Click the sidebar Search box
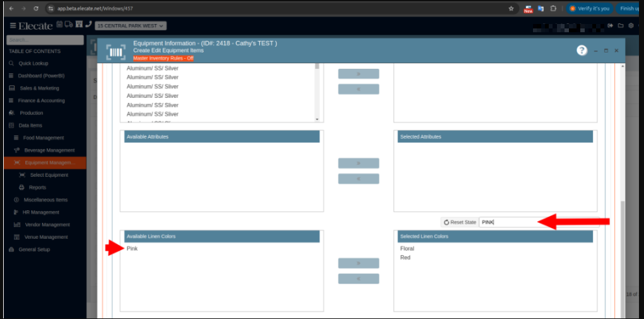Screen dimensions: 644x319 tap(45, 40)
